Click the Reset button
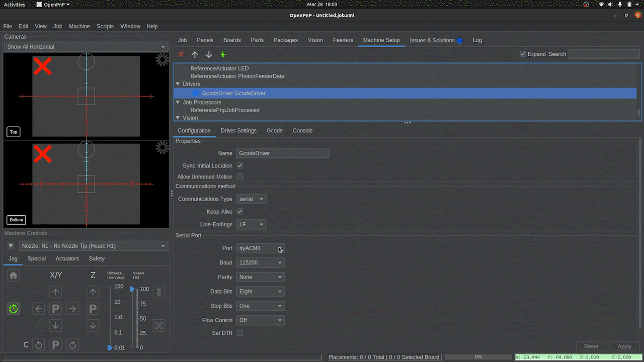This screenshot has width=644, height=362. pos(591,346)
